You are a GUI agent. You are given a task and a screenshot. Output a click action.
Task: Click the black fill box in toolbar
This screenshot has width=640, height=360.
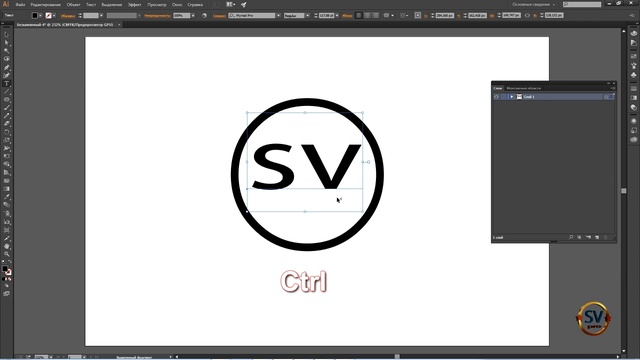[x=5, y=269]
